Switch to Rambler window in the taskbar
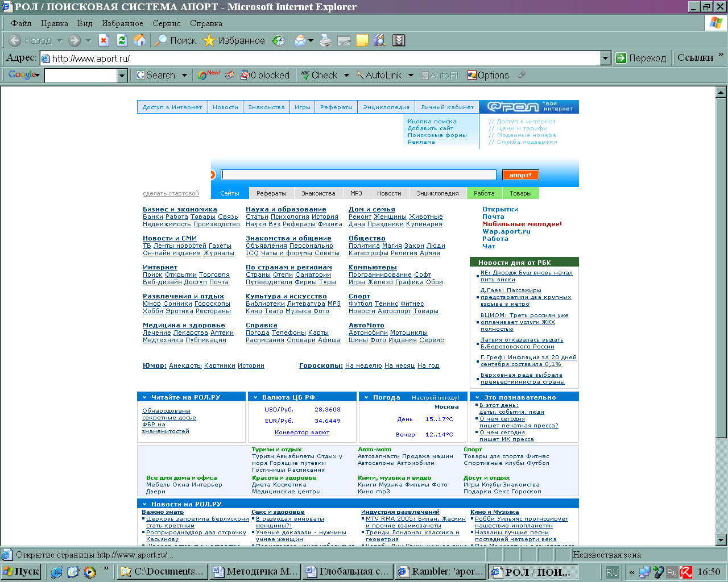The width and height of the screenshot is (728, 582). pos(440,572)
